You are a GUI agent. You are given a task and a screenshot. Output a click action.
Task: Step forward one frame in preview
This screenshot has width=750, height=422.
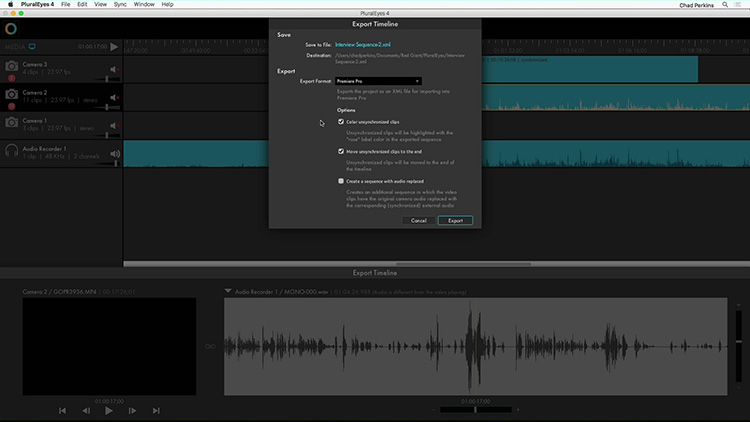pyautogui.click(x=132, y=411)
